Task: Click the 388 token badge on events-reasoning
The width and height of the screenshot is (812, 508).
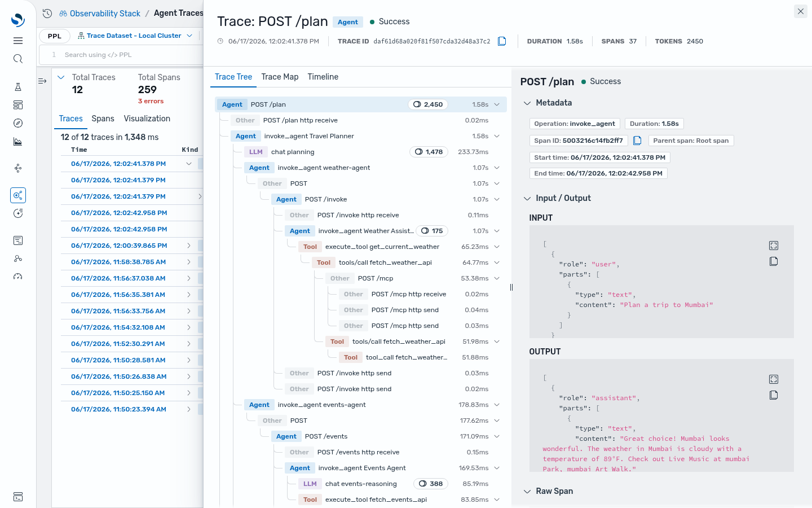Action: (431, 484)
